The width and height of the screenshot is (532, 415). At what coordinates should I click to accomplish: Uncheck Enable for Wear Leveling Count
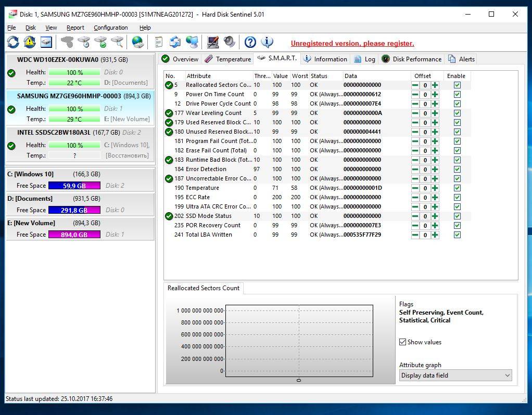coord(457,113)
